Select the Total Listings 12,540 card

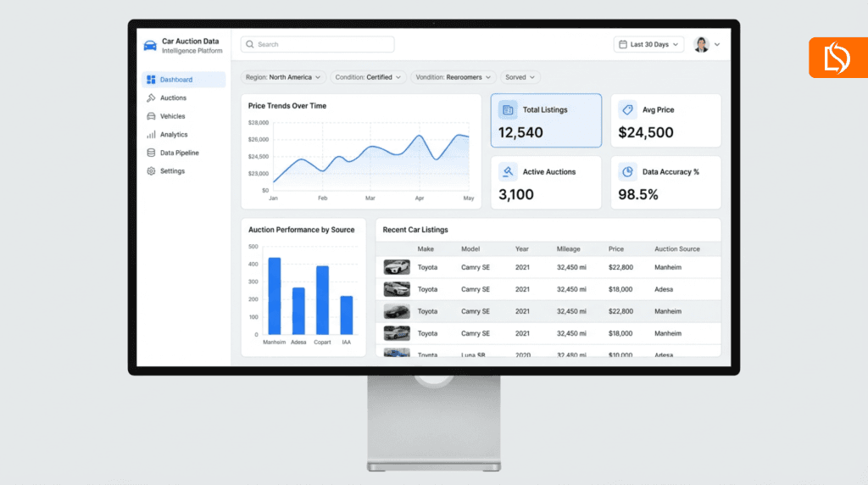(x=546, y=120)
